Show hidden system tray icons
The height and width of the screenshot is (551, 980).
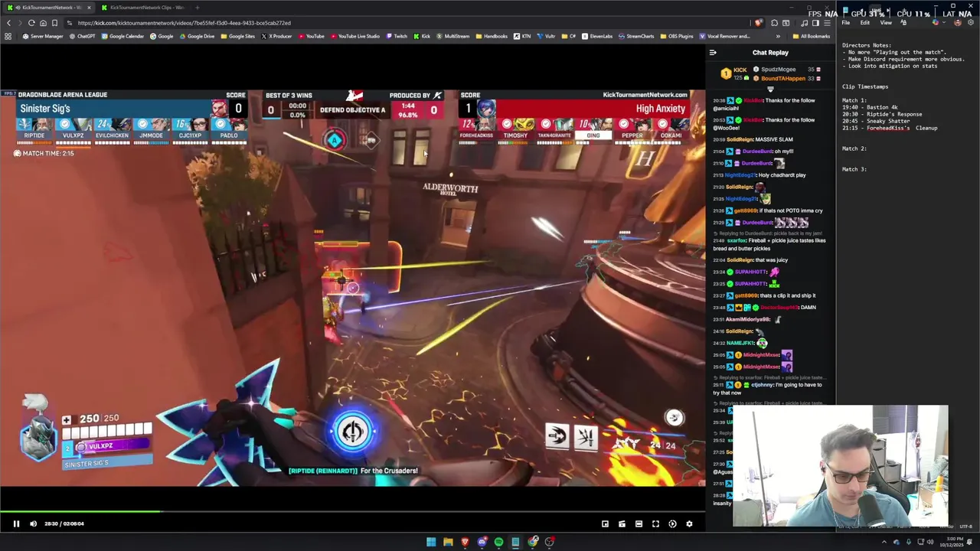[884, 542]
